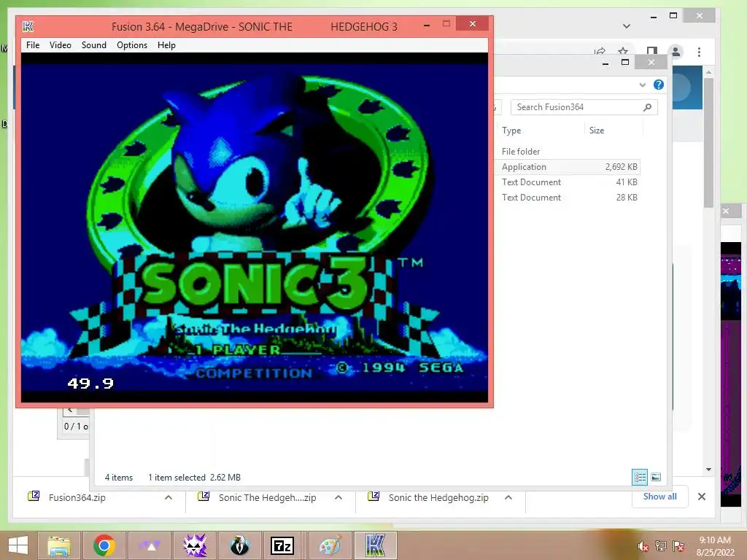The image size is (747, 560).
Task: Open the Chrome three-dot menu
Action: pos(699,52)
